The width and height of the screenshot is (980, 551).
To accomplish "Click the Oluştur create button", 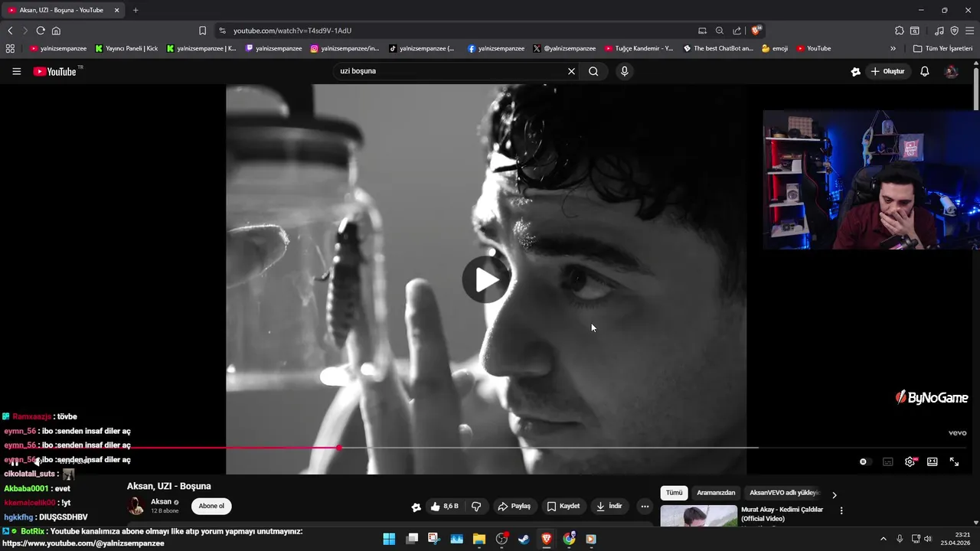I will pyautogui.click(x=887, y=71).
